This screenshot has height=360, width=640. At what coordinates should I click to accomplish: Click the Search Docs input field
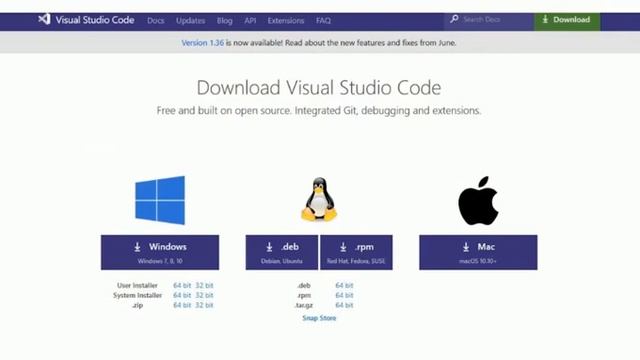tap(489, 20)
